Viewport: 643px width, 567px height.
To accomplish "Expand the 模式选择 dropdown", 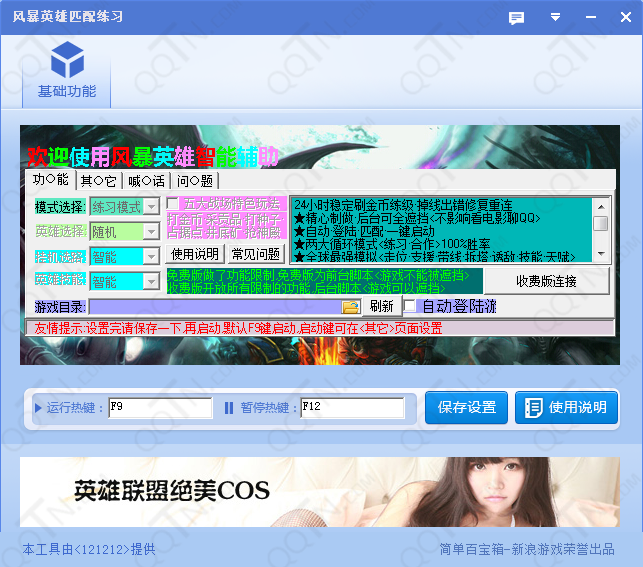I will click(151, 207).
